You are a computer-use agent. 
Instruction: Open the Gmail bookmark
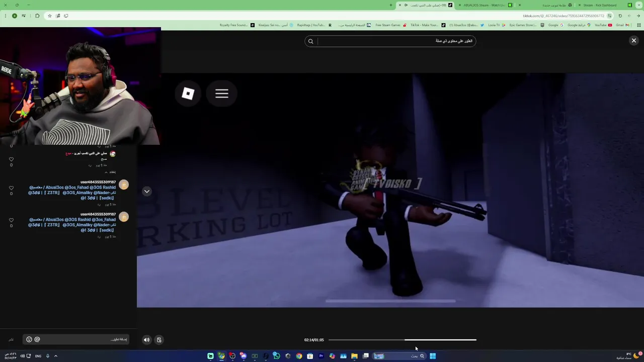[622, 25]
